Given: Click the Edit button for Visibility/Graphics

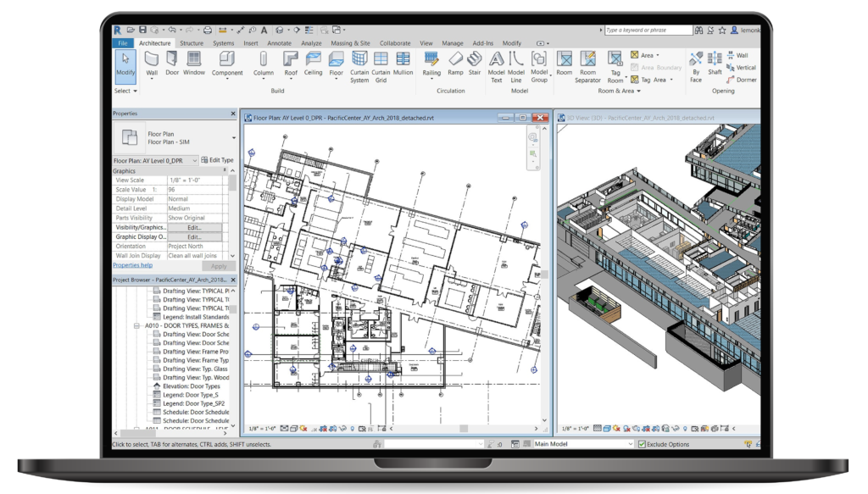Looking at the screenshot, I should point(194,227).
